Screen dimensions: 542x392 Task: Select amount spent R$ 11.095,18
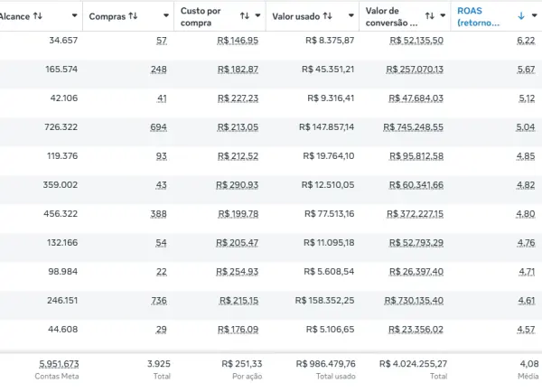pos(329,243)
